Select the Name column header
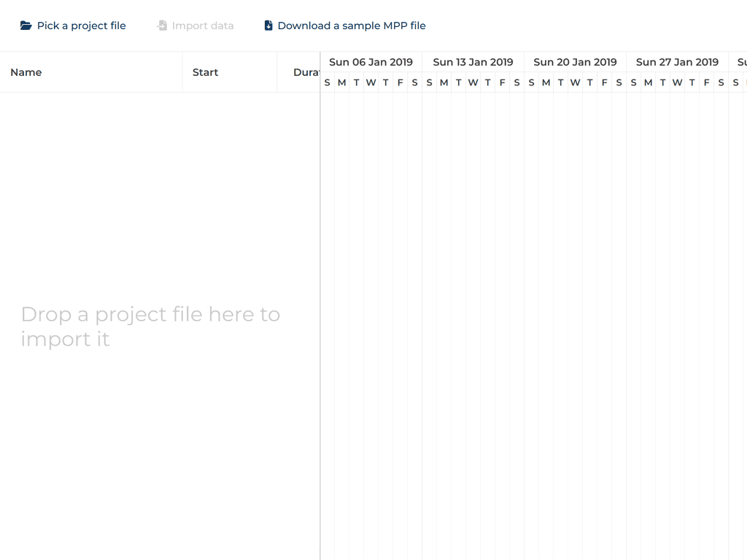The width and height of the screenshot is (747, 560). (x=26, y=72)
